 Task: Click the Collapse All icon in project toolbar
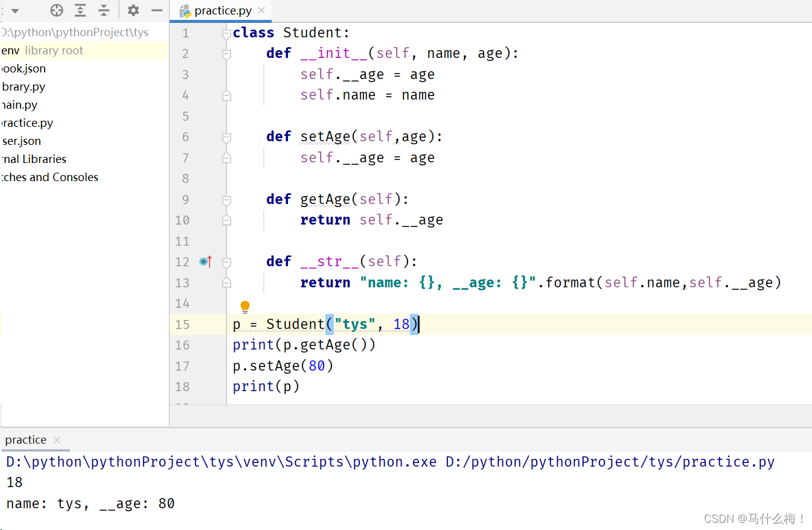(x=104, y=10)
